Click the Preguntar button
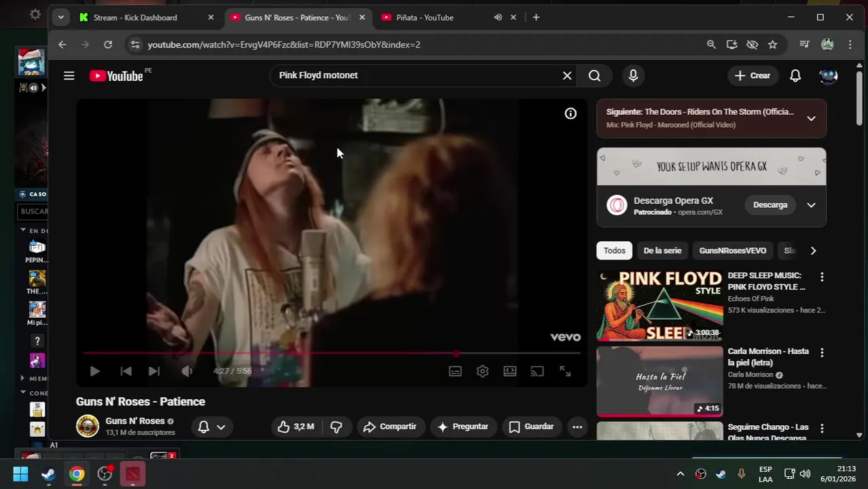This screenshot has height=489, width=868. [463, 427]
